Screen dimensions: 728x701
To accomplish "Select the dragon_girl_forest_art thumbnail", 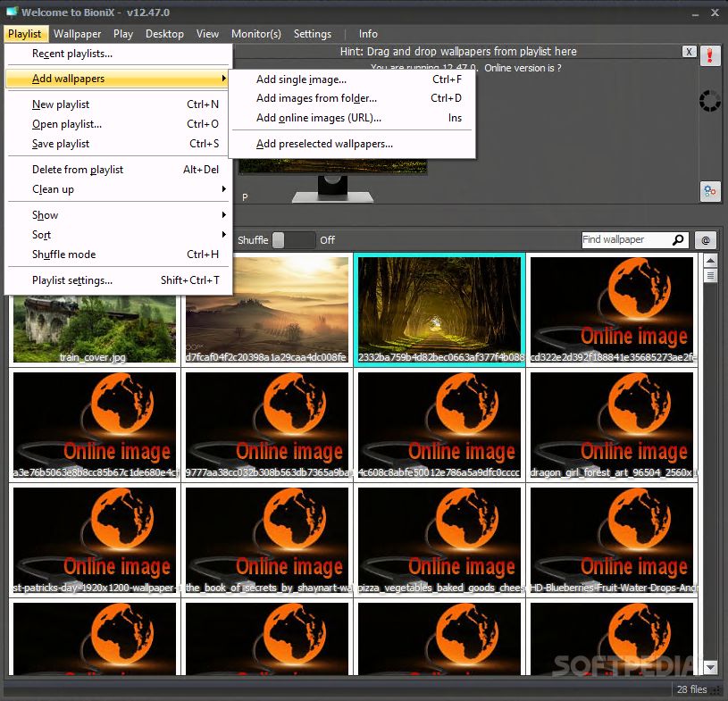I will [x=612, y=425].
